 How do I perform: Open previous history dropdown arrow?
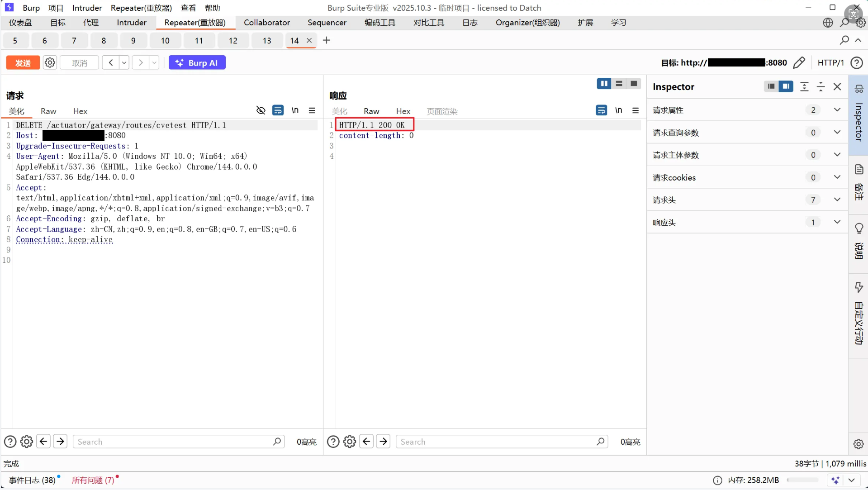(124, 62)
